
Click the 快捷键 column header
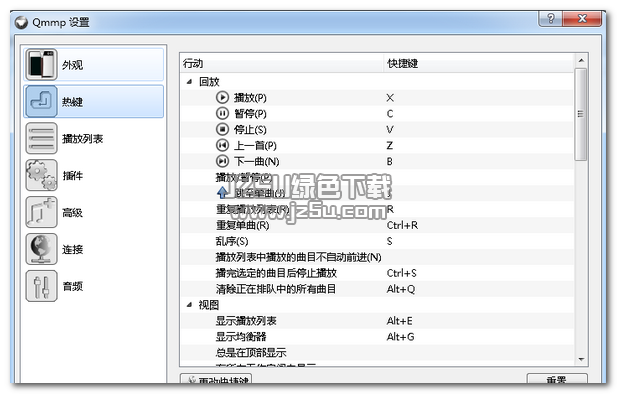click(x=479, y=63)
